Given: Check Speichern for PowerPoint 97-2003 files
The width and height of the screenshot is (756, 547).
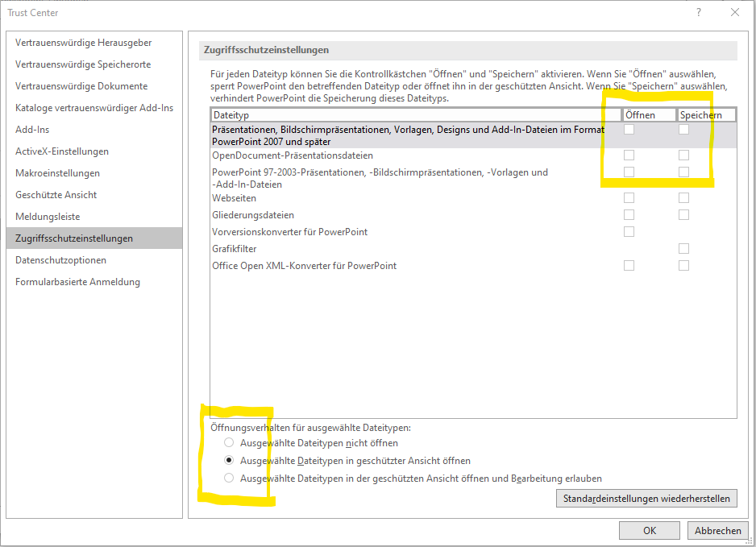Looking at the screenshot, I should pos(683,172).
